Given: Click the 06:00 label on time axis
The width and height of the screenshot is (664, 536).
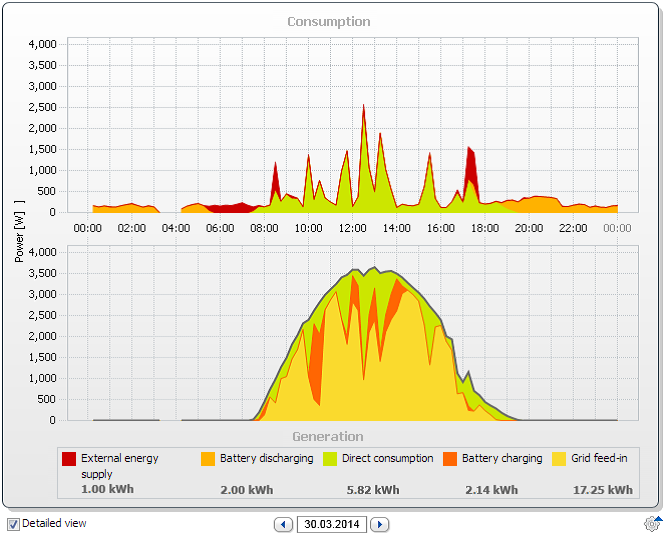Looking at the screenshot, I should point(220,228).
